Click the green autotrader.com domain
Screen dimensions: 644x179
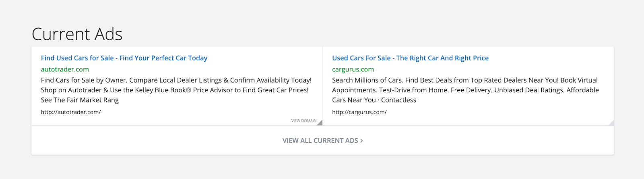click(65, 69)
